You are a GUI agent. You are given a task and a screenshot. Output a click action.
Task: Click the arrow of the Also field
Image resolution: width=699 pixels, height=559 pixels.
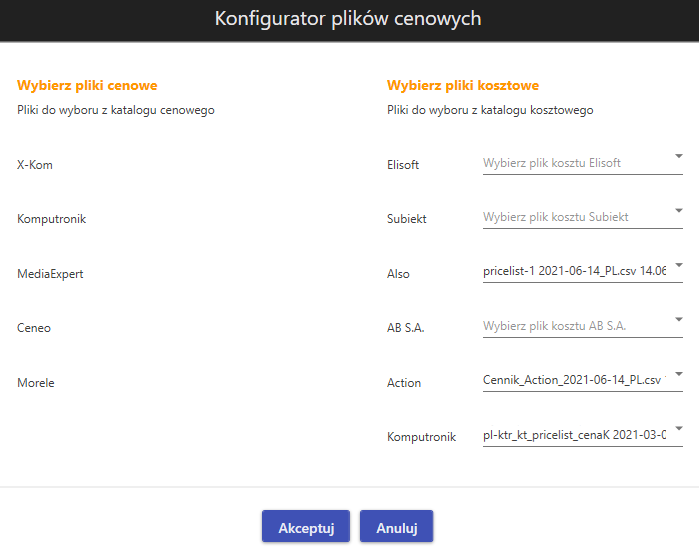tap(678, 265)
